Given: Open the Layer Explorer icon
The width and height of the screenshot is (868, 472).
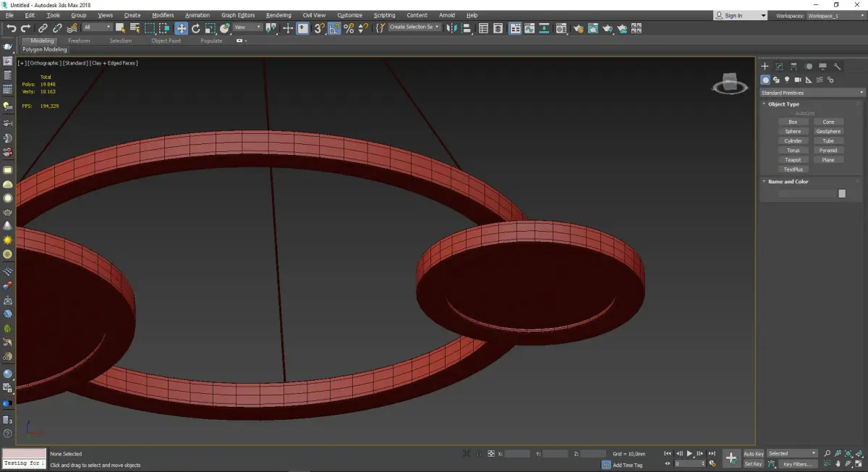Looking at the screenshot, I should tap(499, 28).
